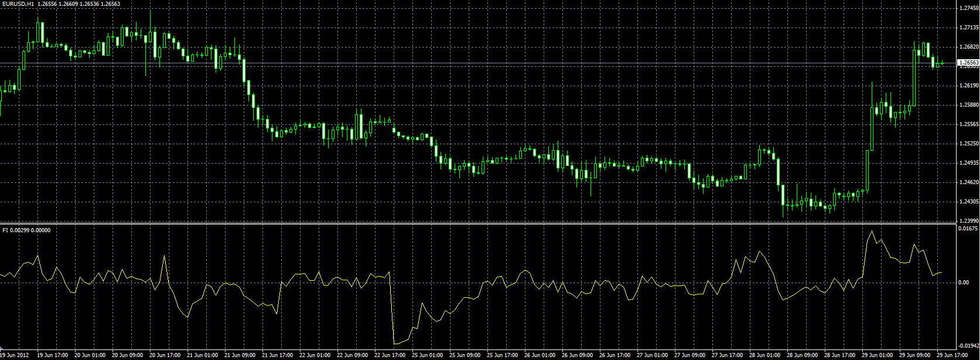Viewport: 980px width, 360px height.
Task: Click the 20 Jun 01:00 time label
Action: pos(90,355)
